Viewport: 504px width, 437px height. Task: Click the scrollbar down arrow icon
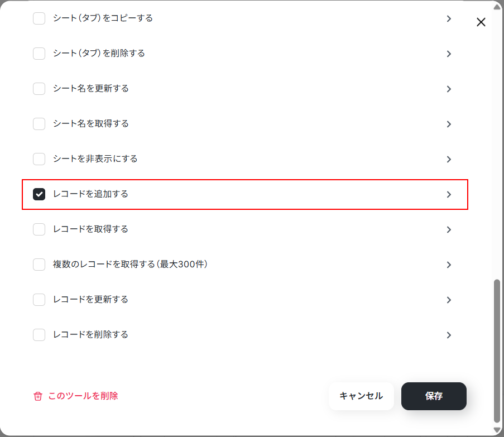pyautogui.click(x=497, y=430)
